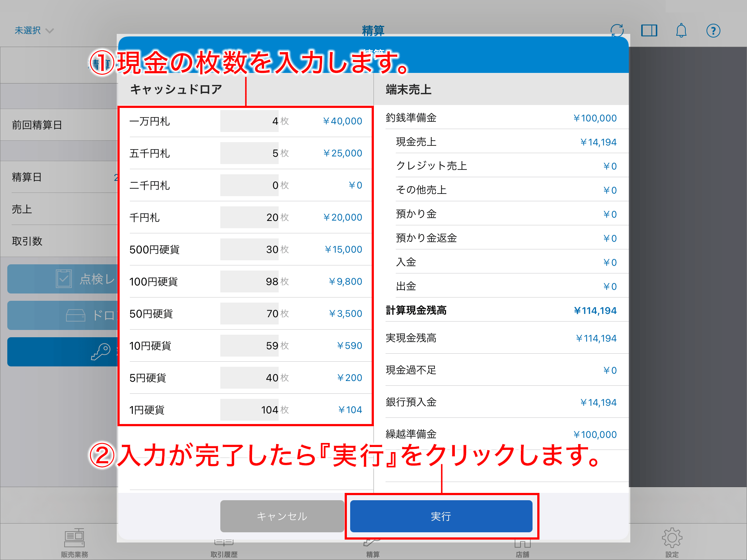Viewport: 747px width, 560px height.
Task: Click the split view icon near top right
Action: (649, 31)
